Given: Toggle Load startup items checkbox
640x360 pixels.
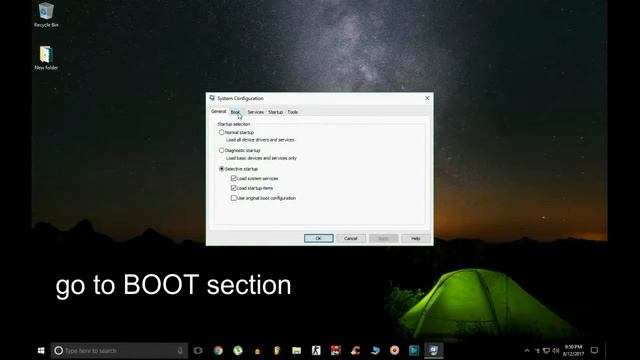Looking at the screenshot, I should pyautogui.click(x=233, y=188).
